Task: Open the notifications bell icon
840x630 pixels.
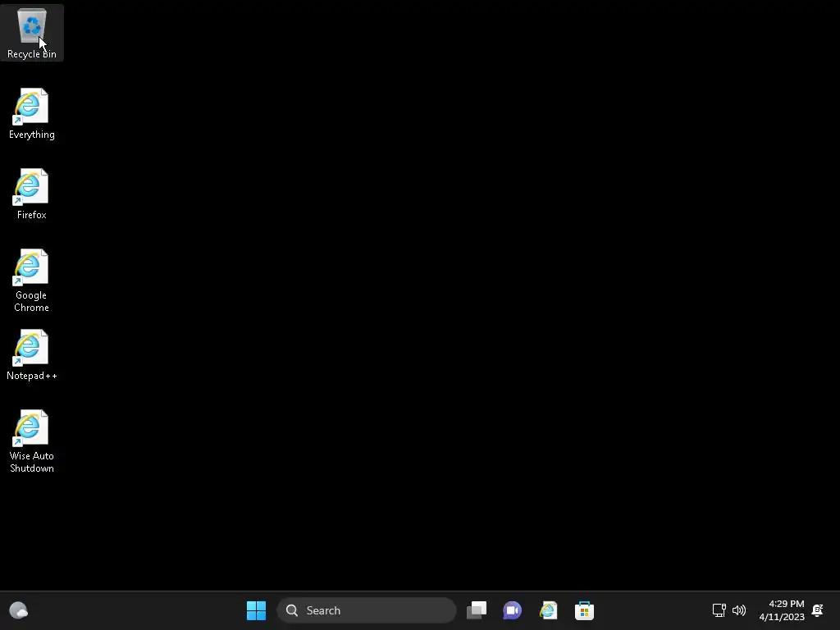Action: pos(818,610)
